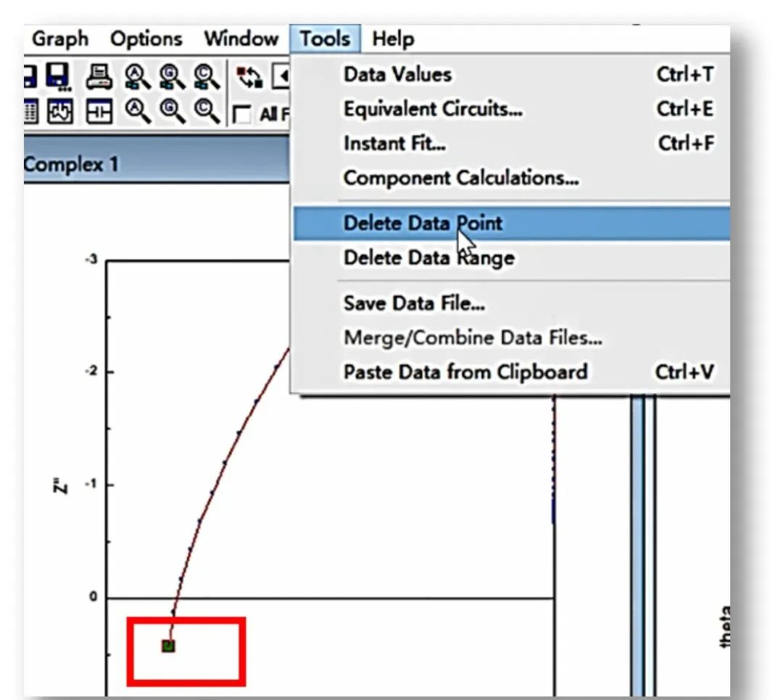Image resolution: width=783 pixels, height=700 pixels.
Task: Open the capacitor circuit window icon
Action: 99,111
